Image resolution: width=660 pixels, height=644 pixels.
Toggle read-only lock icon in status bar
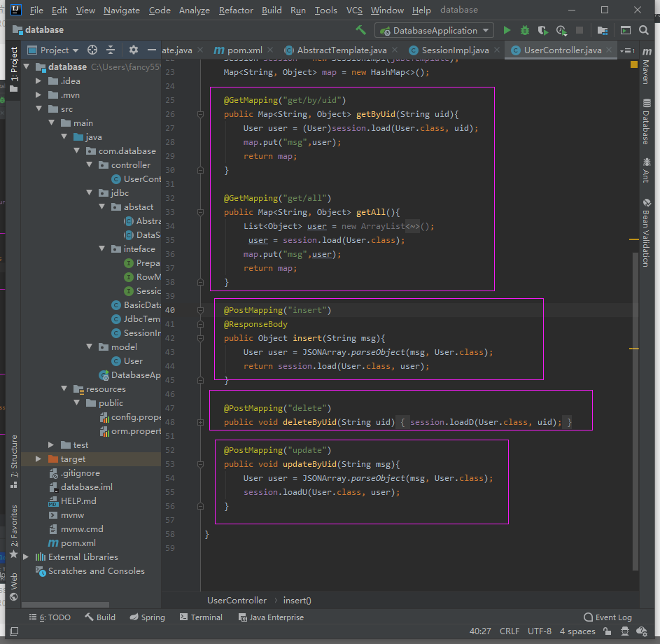click(607, 631)
